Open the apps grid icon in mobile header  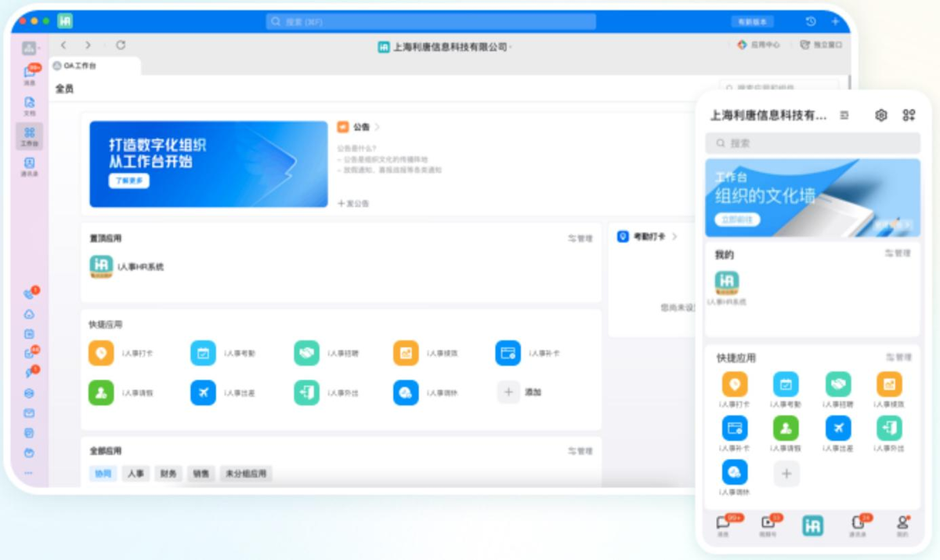(x=909, y=115)
